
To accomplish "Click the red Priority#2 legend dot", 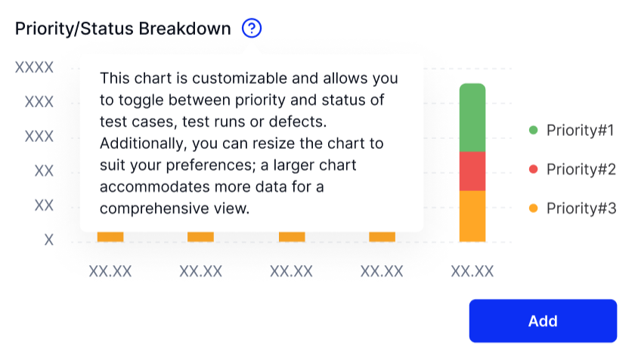I will click(534, 169).
